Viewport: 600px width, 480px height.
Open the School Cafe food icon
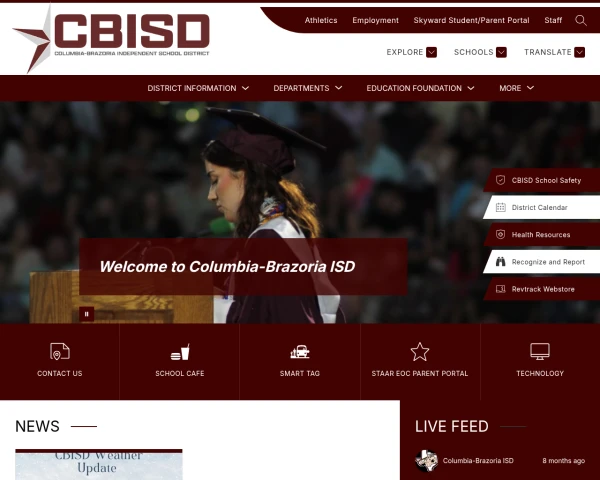pyautogui.click(x=180, y=352)
